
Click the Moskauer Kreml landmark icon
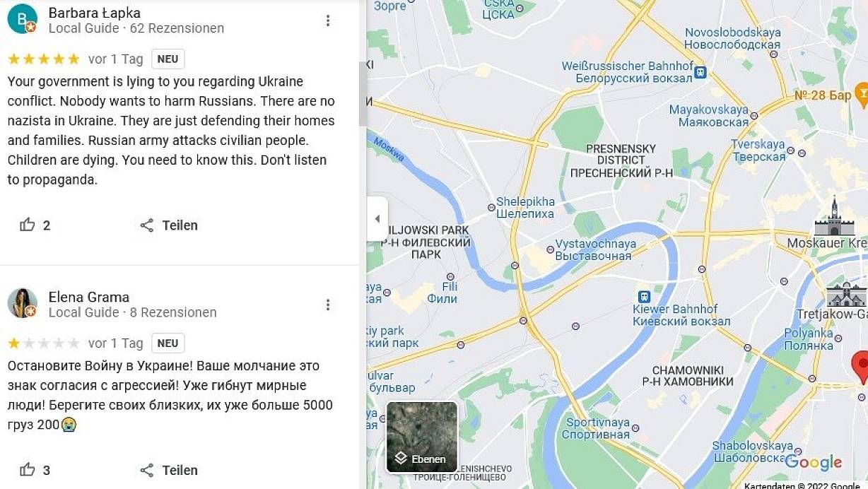[834, 218]
